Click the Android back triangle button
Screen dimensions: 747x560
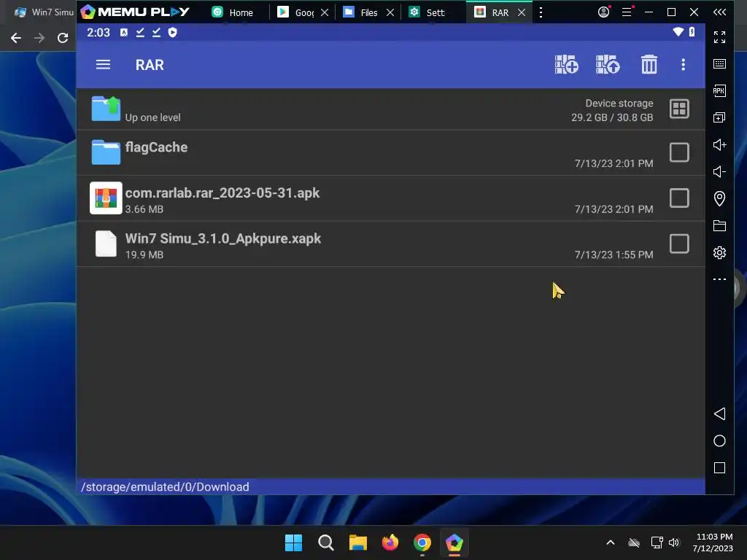[x=719, y=414]
